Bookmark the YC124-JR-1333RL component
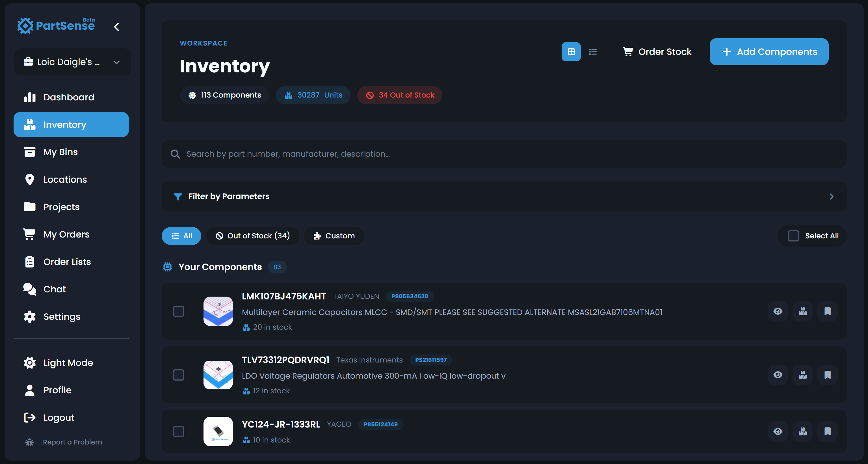868x464 pixels. [828, 431]
